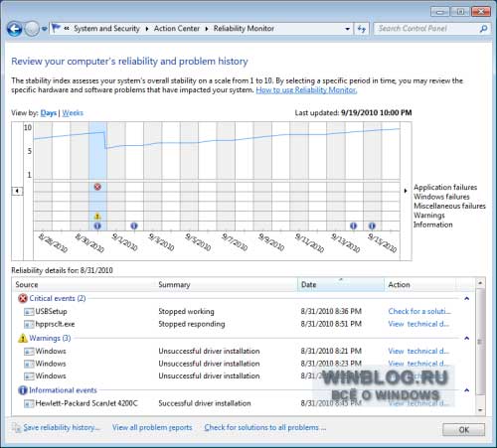Click the hpprsclt.exe program icon
The height and width of the screenshot is (448, 497).
[x=29, y=324]
